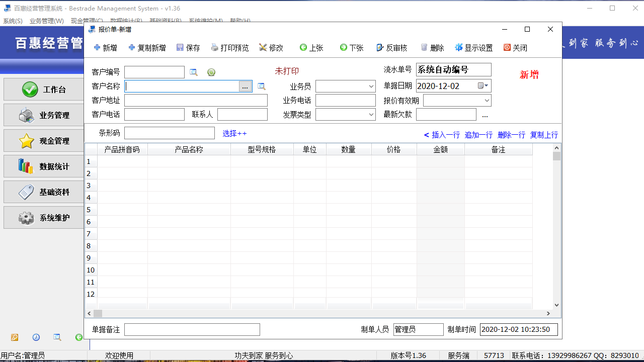
Task: Open 显示设置 display settings
Action: [473, 48]
